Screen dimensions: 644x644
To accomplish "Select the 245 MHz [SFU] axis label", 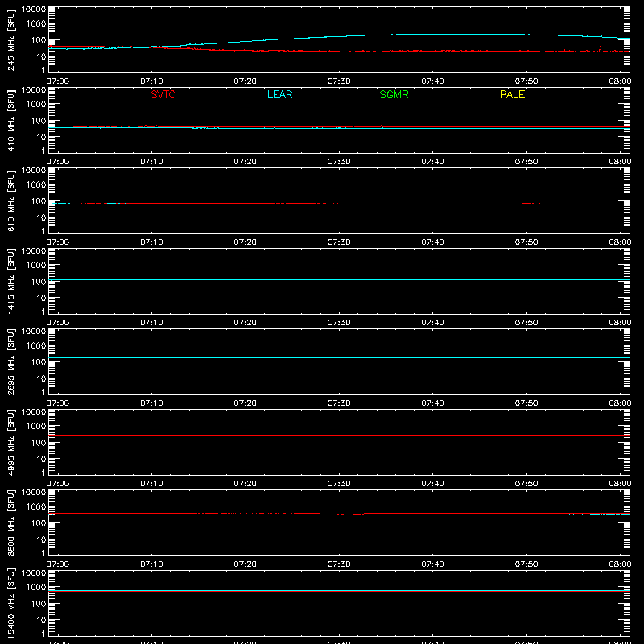I will (10, 39).
